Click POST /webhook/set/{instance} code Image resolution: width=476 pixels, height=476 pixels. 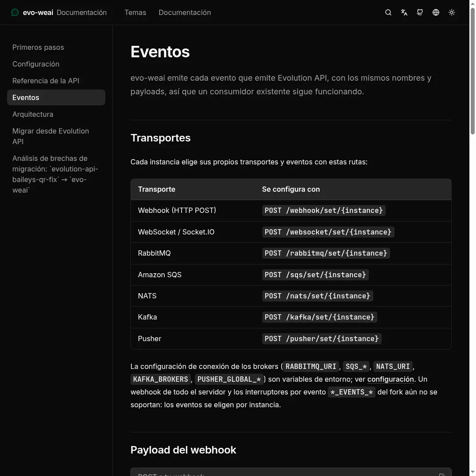[324, 210]
